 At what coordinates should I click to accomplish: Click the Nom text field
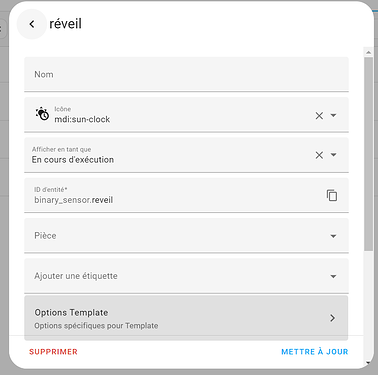(186, 74)
